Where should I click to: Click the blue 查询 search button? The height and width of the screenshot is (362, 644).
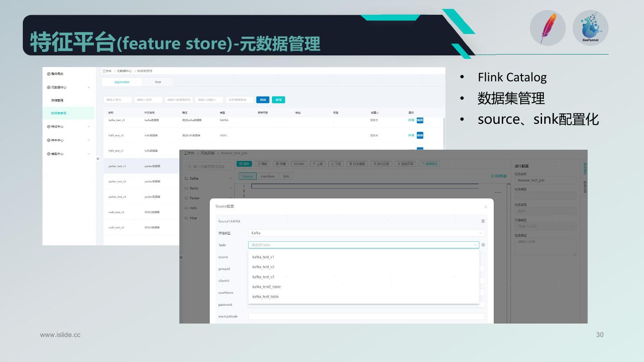(x=263, y=100)
